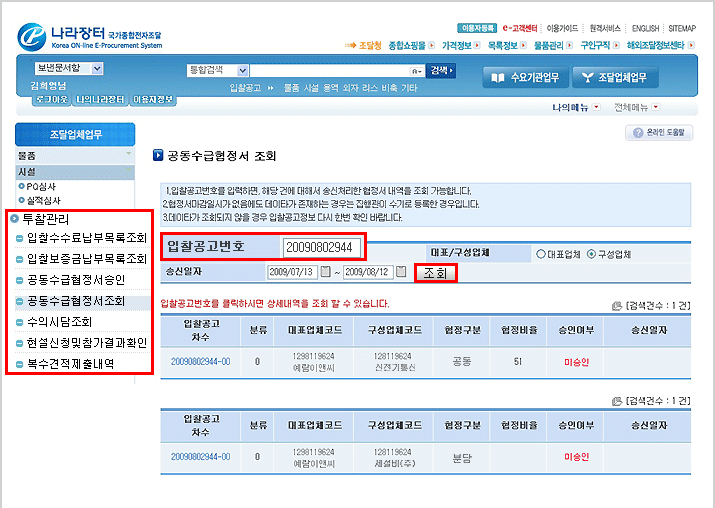Select the 대표업체 radio button
This screenshot has width=715, height=508.
[x=542, y=254]
